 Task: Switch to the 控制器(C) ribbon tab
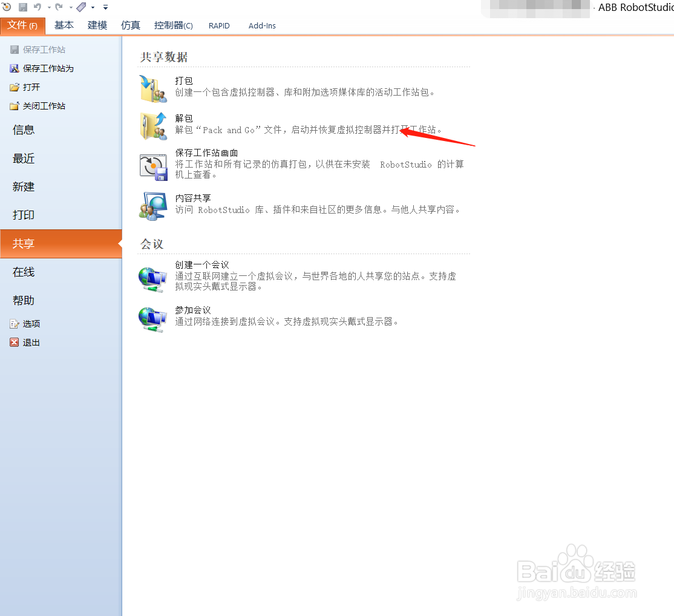(173, 25)
